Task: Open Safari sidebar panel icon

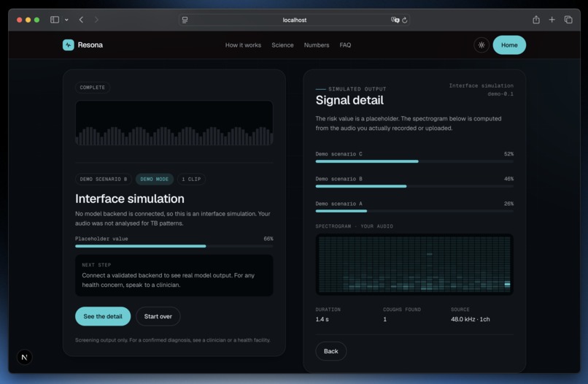Action: (55, 20)
